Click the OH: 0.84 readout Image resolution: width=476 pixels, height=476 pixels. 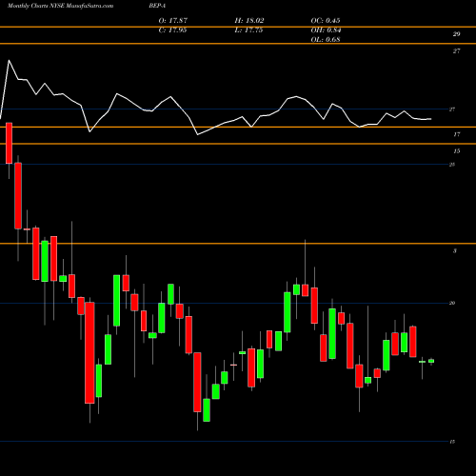(x=326, y=30)
